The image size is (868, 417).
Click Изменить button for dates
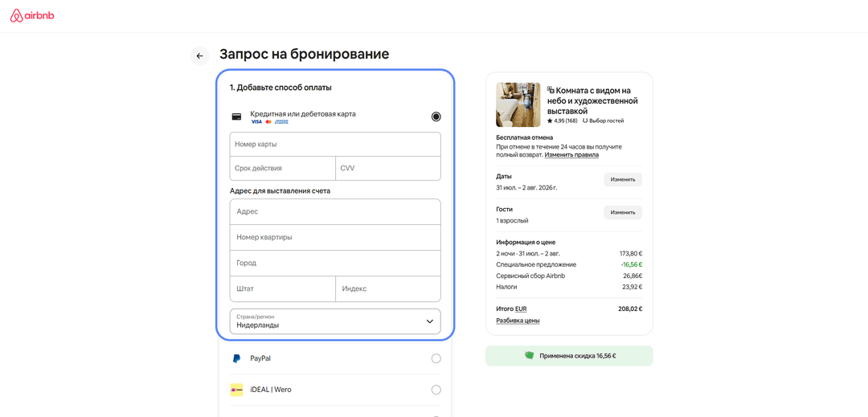pyautogui.click(x=623, y=180)
